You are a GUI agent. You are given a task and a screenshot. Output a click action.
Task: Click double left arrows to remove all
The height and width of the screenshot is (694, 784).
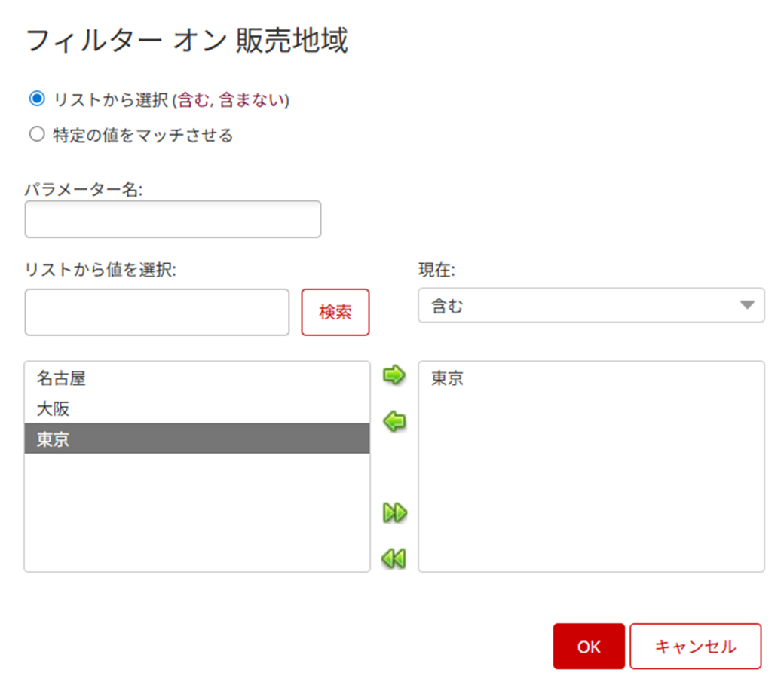coord(394,558)
